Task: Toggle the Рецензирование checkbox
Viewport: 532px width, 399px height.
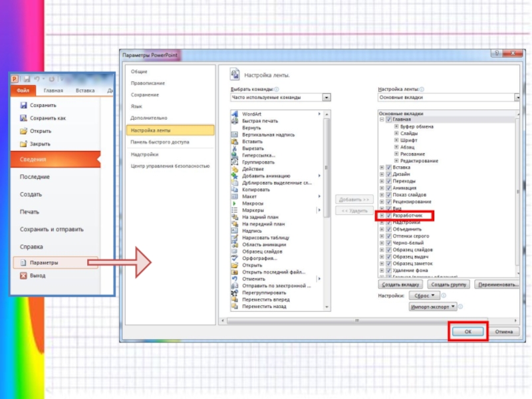Action: click(389, 201)
